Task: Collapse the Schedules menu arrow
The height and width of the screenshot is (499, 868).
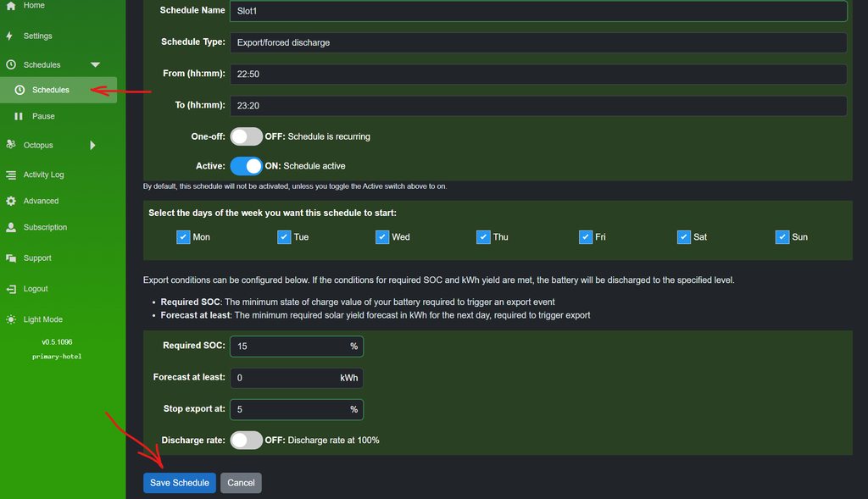Action: 95,65
